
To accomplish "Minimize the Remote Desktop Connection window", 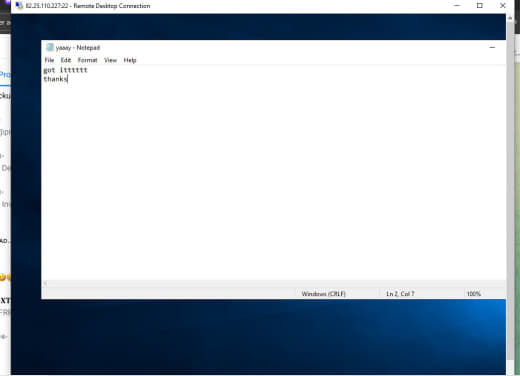I will tap(457, 6).
